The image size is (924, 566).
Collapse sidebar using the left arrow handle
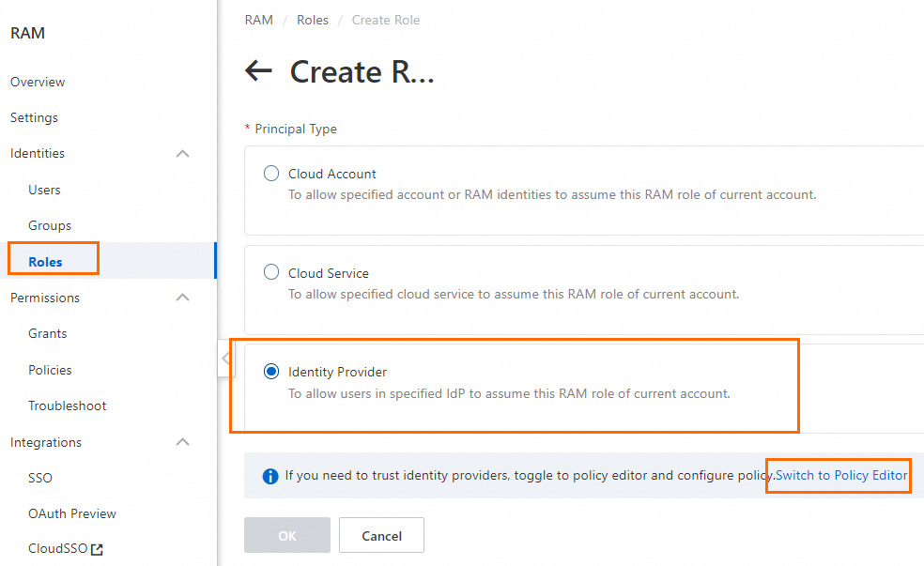click(x=225, y=358)
